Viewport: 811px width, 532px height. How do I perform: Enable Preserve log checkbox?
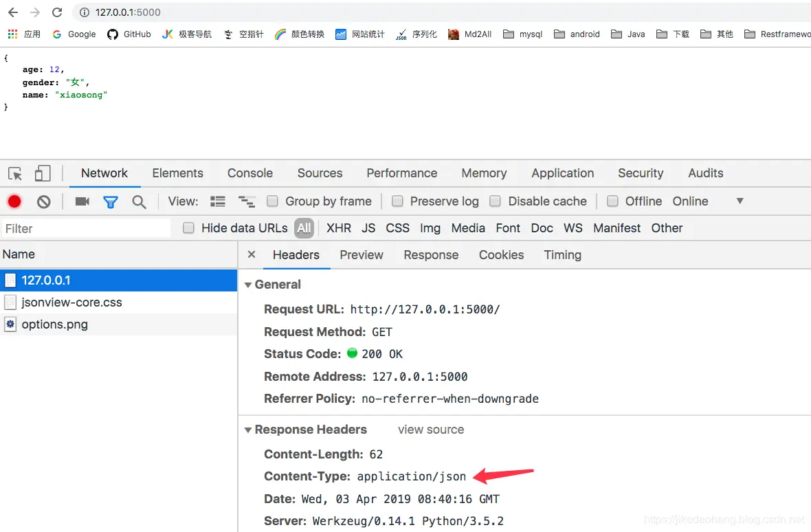coord(397,201)
